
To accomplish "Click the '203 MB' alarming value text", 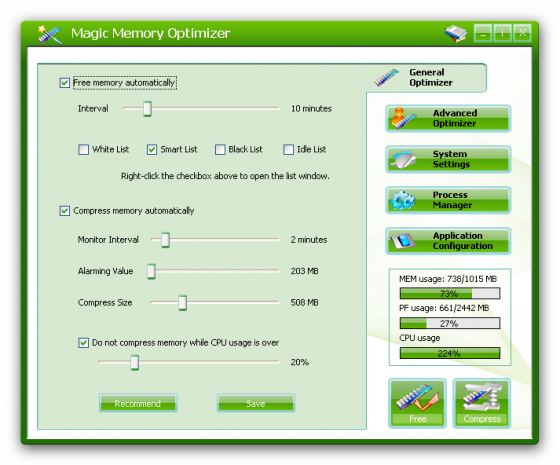I will 304,271.
